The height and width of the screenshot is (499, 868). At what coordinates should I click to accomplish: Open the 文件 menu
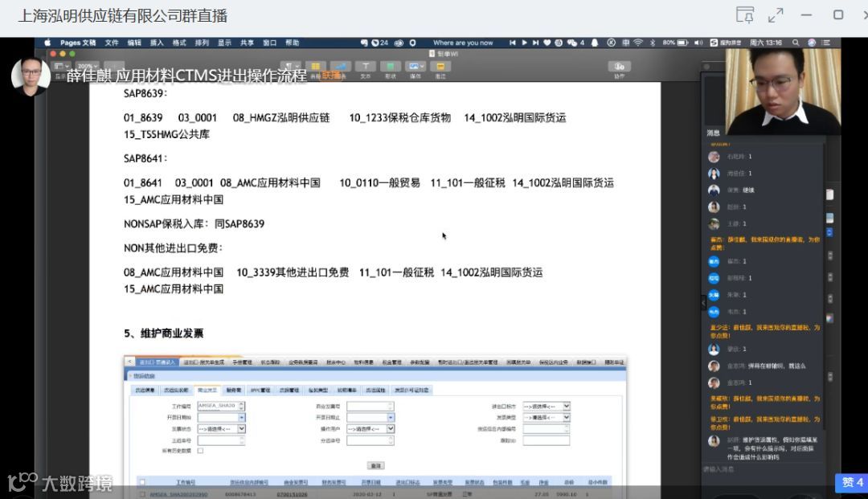[112, 43]
